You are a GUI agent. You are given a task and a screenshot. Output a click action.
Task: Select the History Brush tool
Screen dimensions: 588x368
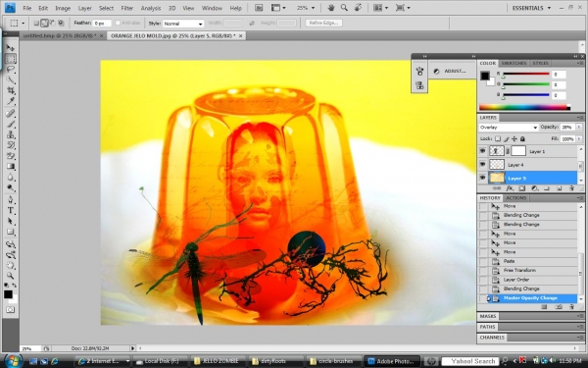tap(11, 145)
